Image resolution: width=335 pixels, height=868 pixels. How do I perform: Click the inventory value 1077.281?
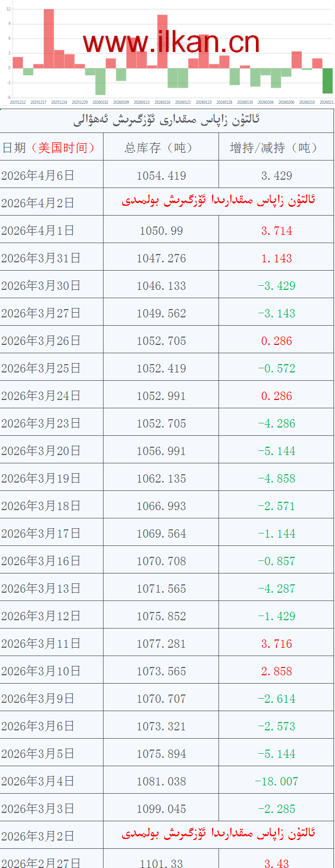(161, 644)
